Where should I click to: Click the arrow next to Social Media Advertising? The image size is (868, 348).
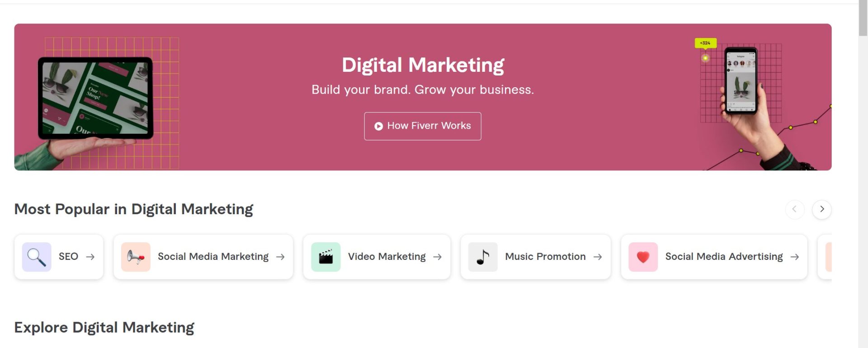[794, 257]
